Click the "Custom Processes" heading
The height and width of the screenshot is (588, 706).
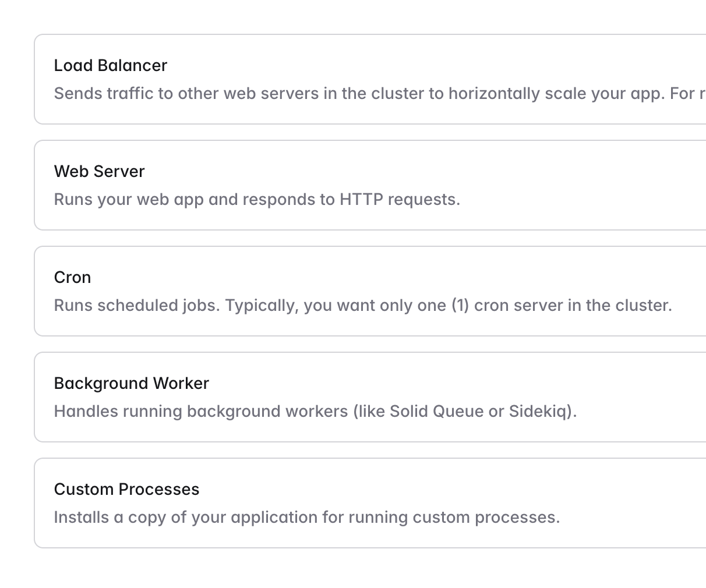point(126,489)
